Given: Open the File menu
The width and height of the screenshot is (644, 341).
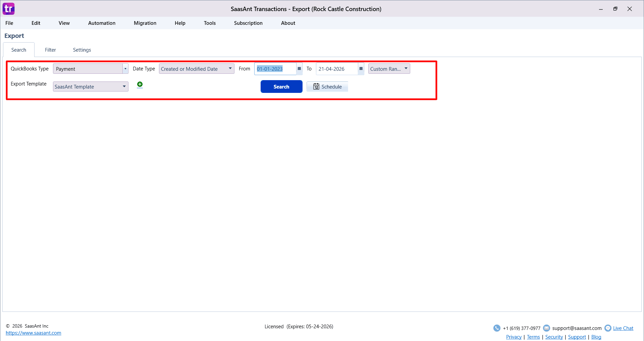Looking at the screenshot, I should [9, 23].
